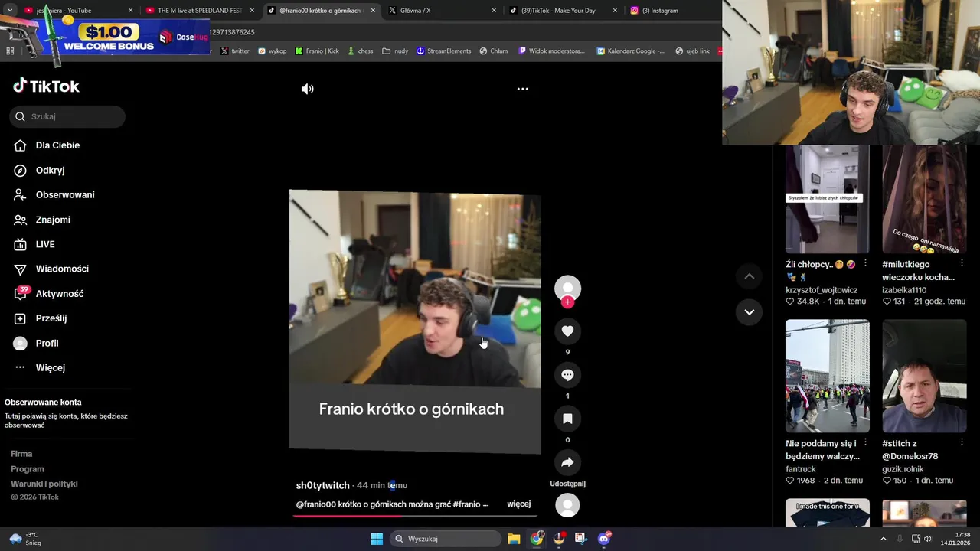Click the TikTok logo

click(x=46, y=86)
